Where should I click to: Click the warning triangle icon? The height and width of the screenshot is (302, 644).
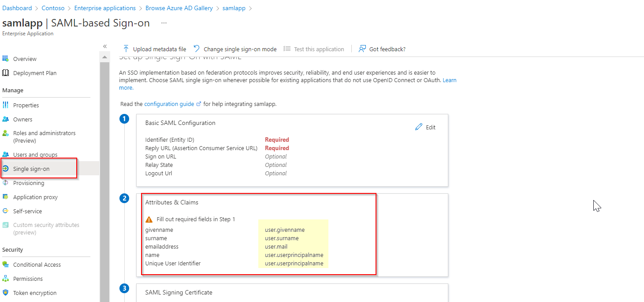tap(149, 219)
